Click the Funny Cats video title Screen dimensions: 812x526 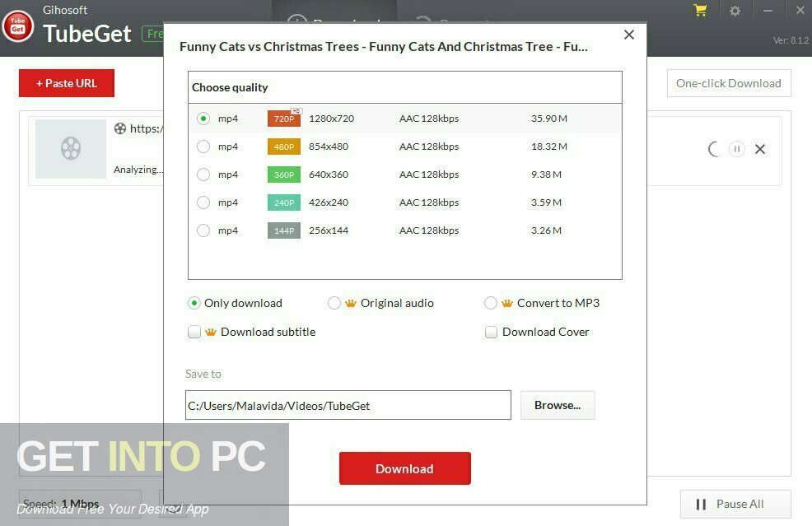384,47
